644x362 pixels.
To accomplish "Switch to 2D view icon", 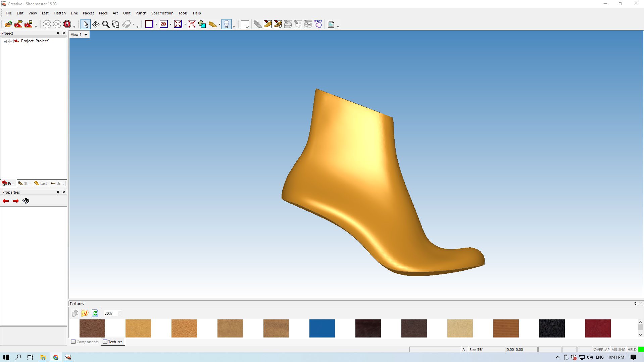I will (x=163, y=24).
